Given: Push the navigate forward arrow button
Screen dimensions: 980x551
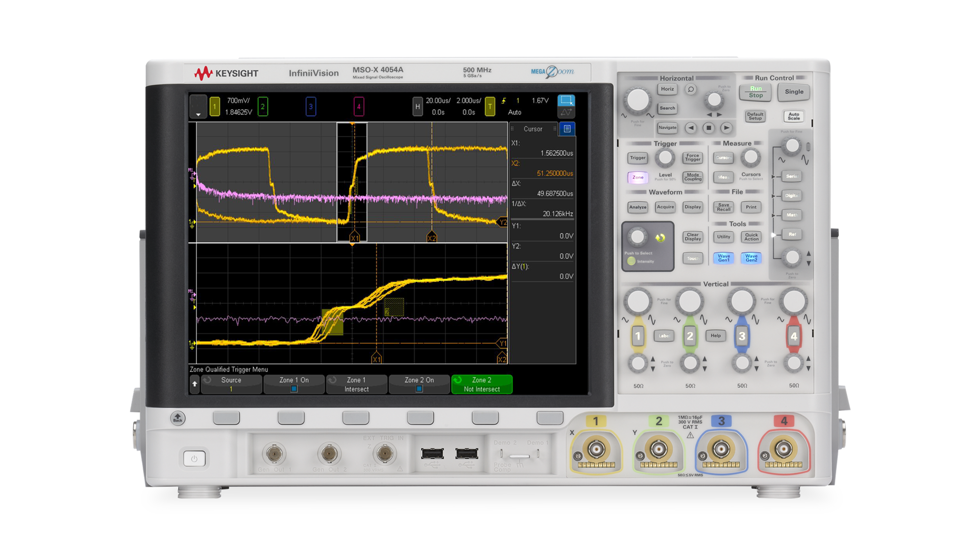Looking at the screenshot, I should [726, 128].
